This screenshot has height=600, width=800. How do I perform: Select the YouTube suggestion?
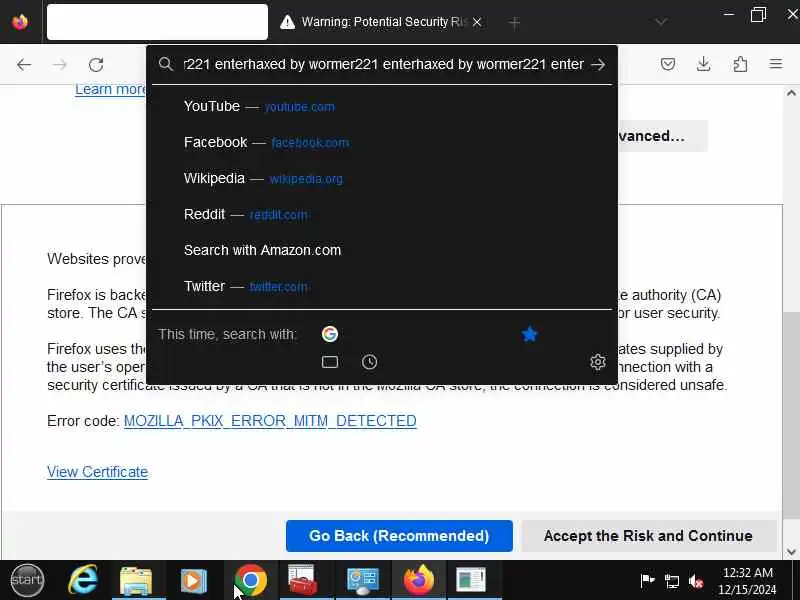382,106
